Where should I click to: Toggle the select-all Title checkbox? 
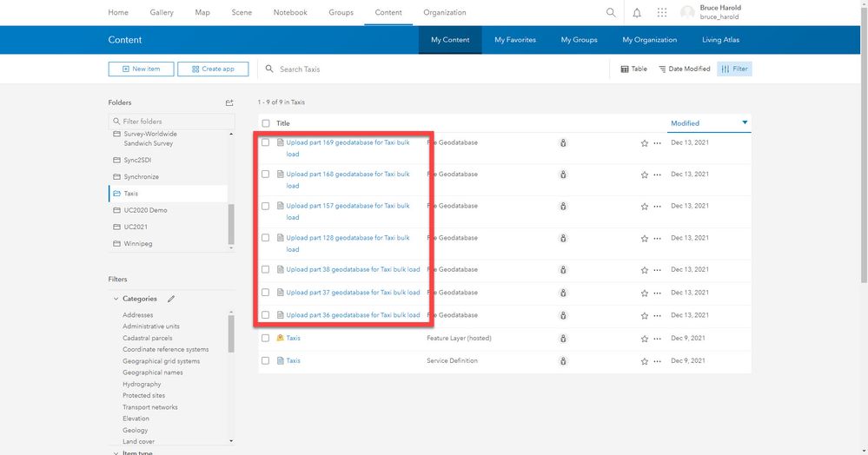(266, 123)
